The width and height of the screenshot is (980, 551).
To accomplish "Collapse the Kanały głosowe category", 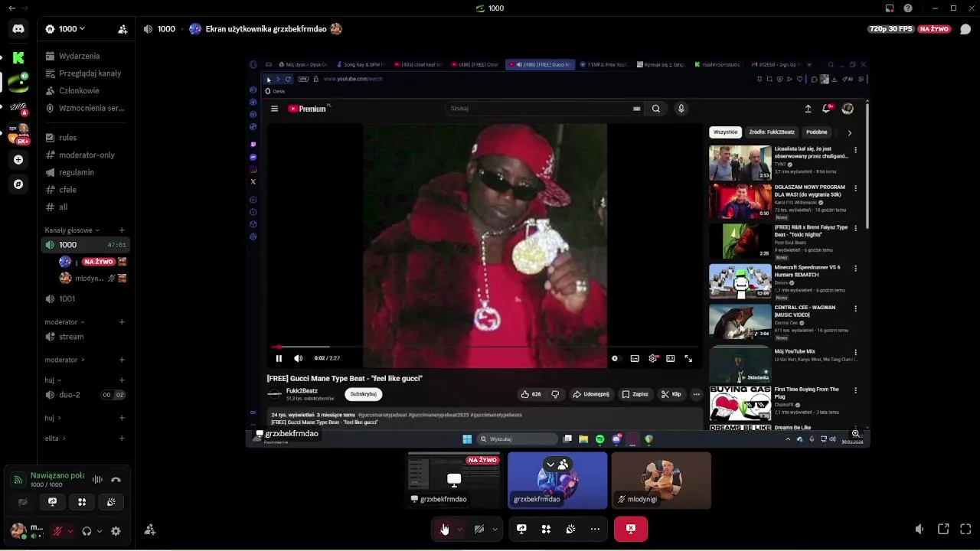I will pyautogui.click(x=72, y=230).
